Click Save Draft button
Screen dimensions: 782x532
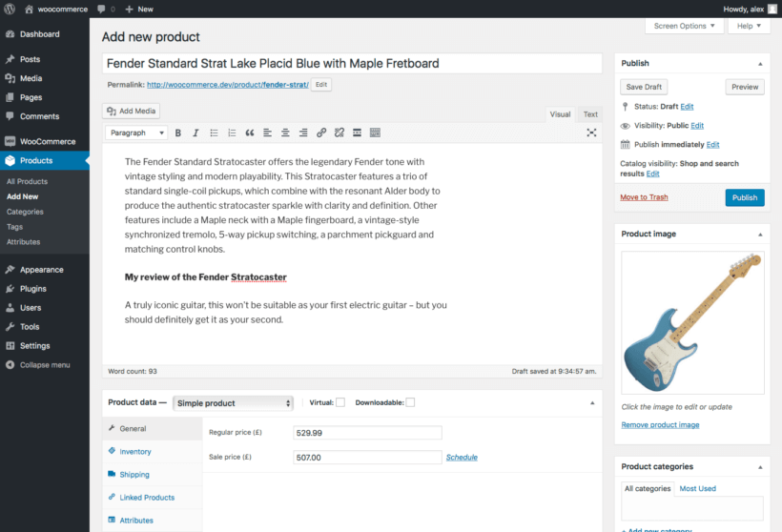click(644, 87)
